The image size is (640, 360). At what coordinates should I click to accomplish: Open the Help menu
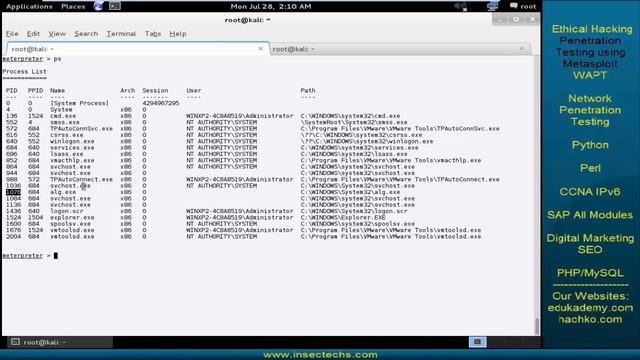tap(178, 33)
